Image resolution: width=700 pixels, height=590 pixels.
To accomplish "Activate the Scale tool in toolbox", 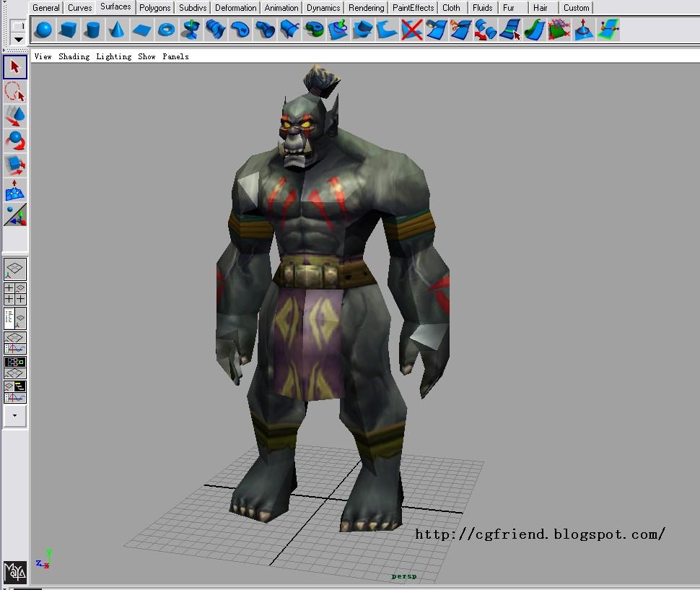I will click(15, 165).
